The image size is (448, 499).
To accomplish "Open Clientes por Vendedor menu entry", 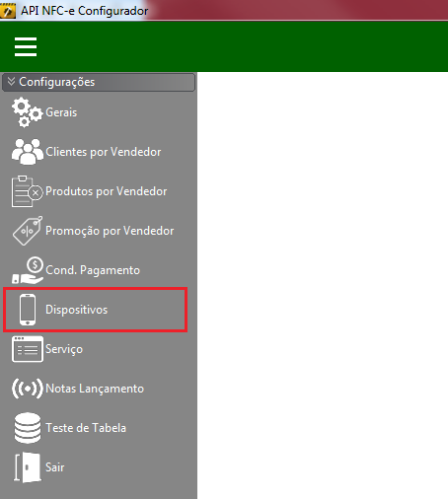I will coord(103,152).
